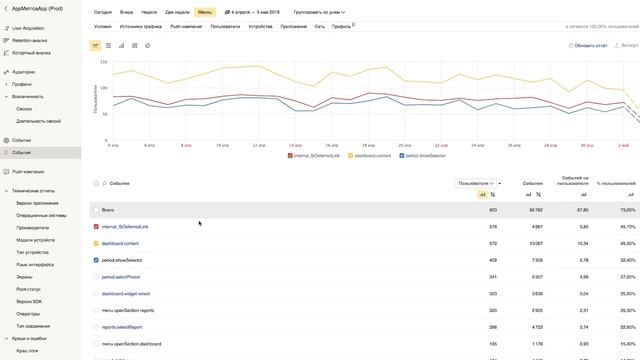Check menu.openSection.reports row checkbox
Viewport: 640px width, 360px height.
click(x=96, y=310)
